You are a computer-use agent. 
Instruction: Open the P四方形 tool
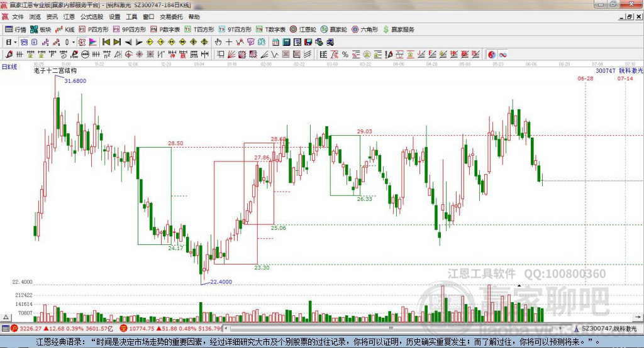click(x=94, y=29)
